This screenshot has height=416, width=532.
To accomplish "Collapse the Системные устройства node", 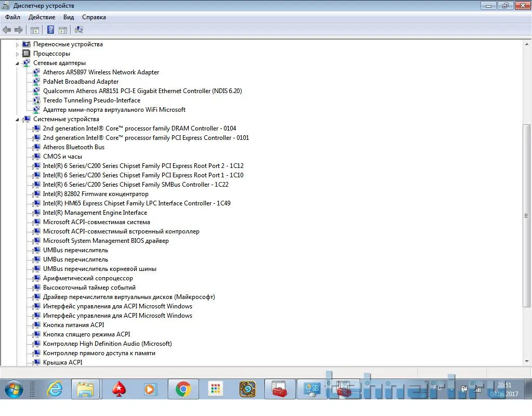I will 17,120.
